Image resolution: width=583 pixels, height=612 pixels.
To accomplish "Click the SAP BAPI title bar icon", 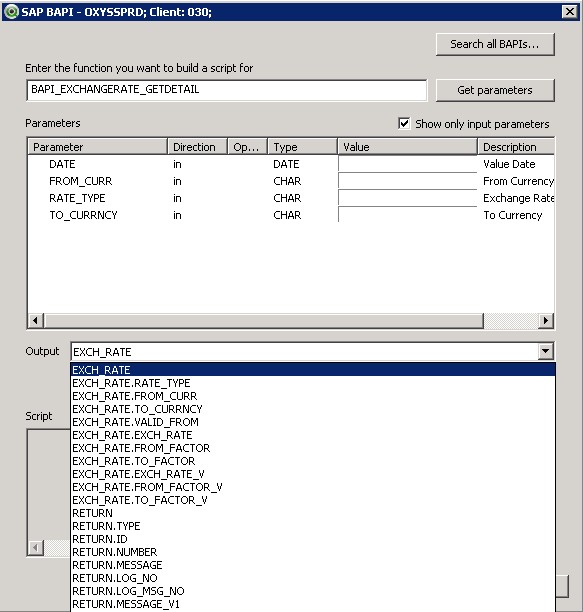I will 11,12.
